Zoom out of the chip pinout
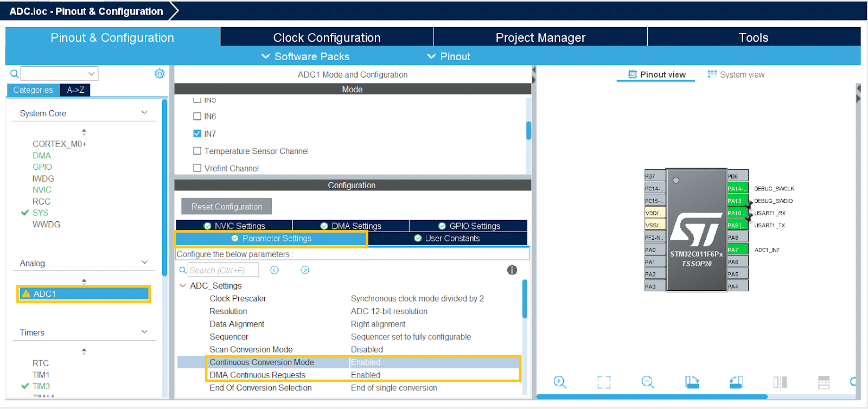 [x=647, y=382]
